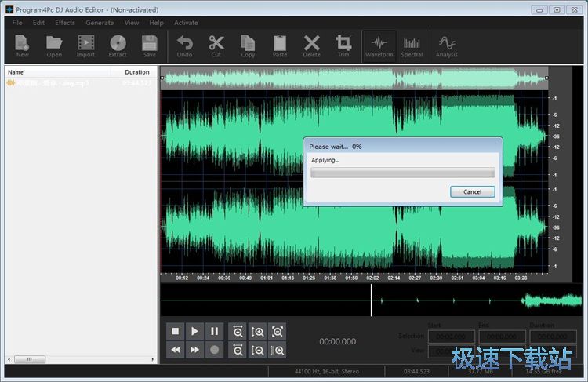
Task: Click the file list horizontal scrollbar thumb
Action: coord(30,359)
